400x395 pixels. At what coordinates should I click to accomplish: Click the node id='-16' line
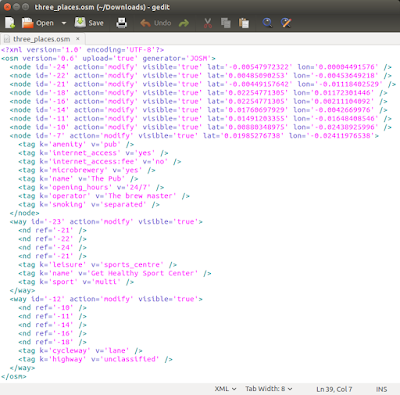click(x=198, y=101)
